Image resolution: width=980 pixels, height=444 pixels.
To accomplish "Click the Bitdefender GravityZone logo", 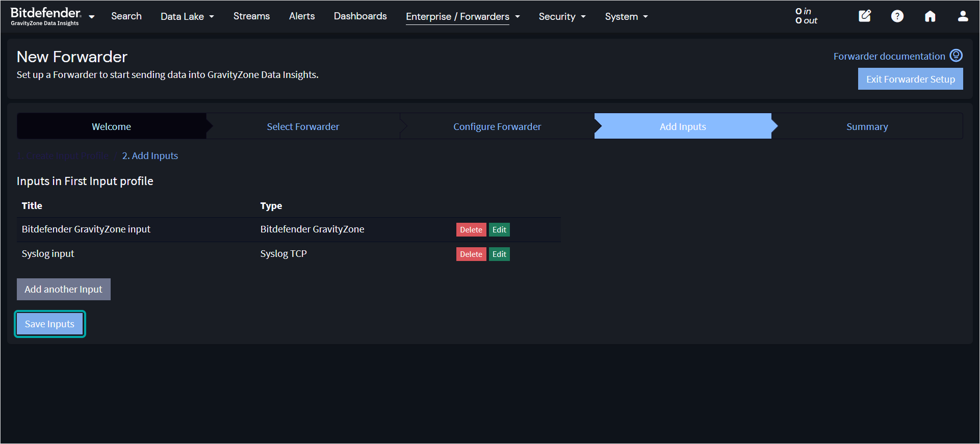I will tap(45, 16).
